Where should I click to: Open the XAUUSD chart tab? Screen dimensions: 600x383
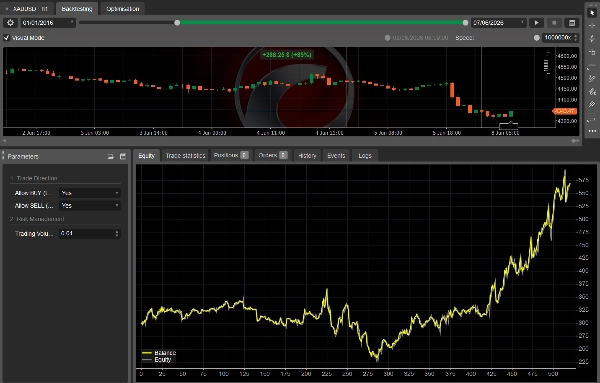point(27,9)
